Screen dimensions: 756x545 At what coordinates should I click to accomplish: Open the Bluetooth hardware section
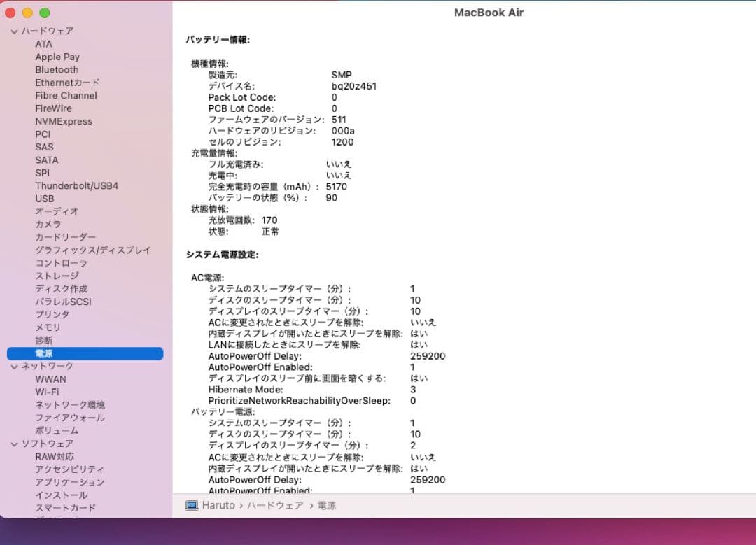[56, 69]
